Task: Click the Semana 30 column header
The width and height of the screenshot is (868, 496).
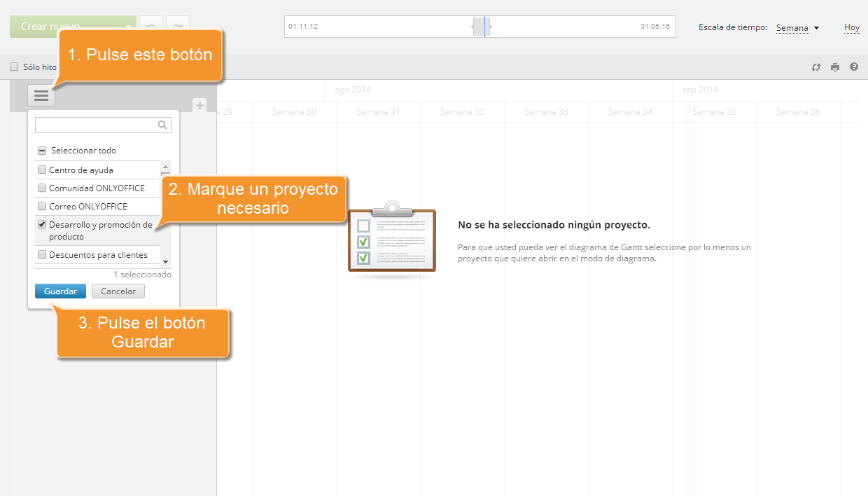Action: click(294, 112)
